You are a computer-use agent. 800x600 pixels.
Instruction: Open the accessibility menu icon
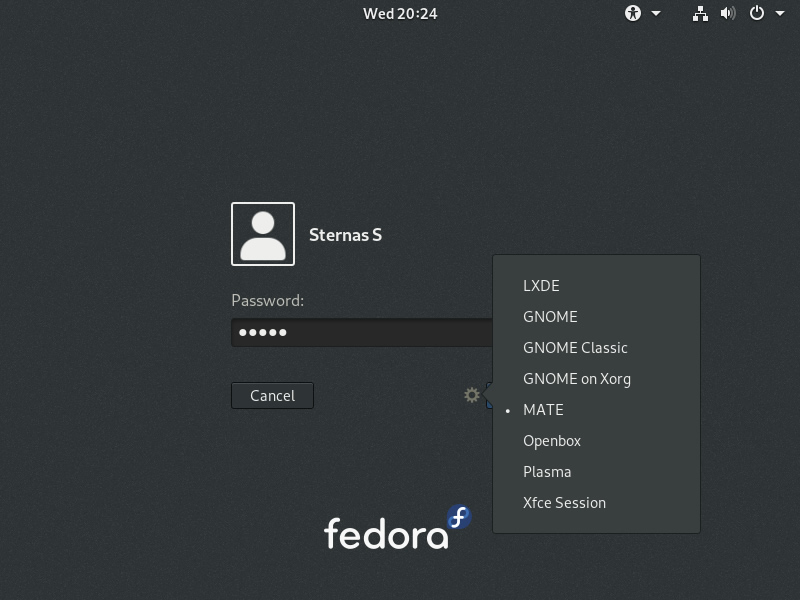pyautogui.click(x=633, y=13)
